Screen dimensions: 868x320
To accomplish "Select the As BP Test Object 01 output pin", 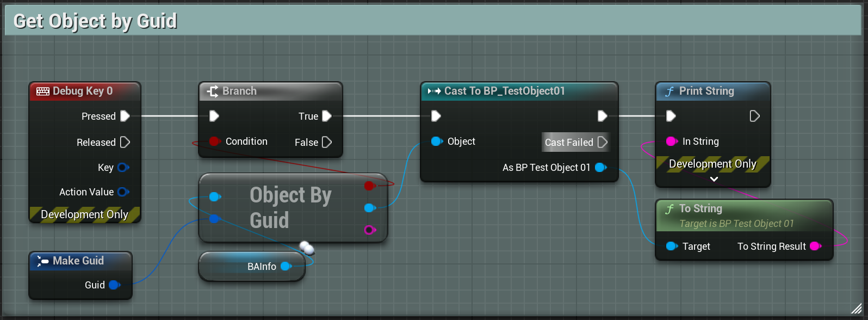I will pos(600,167).
